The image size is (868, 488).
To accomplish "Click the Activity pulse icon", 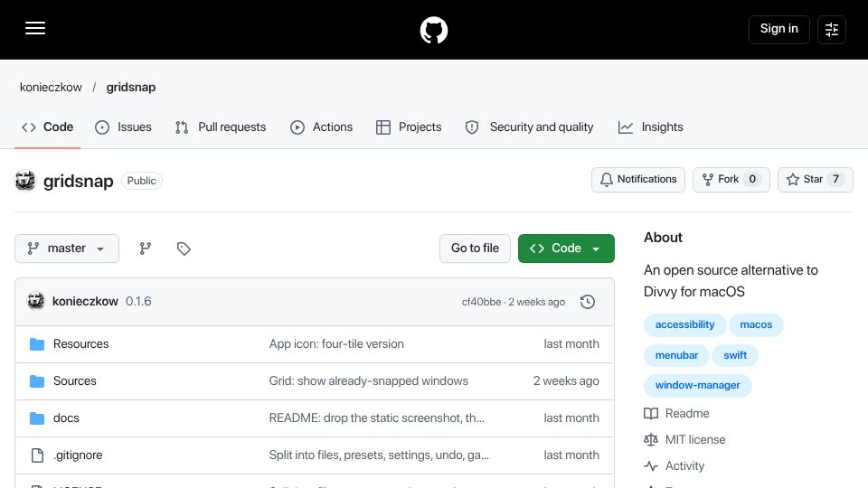I will 651,466.
